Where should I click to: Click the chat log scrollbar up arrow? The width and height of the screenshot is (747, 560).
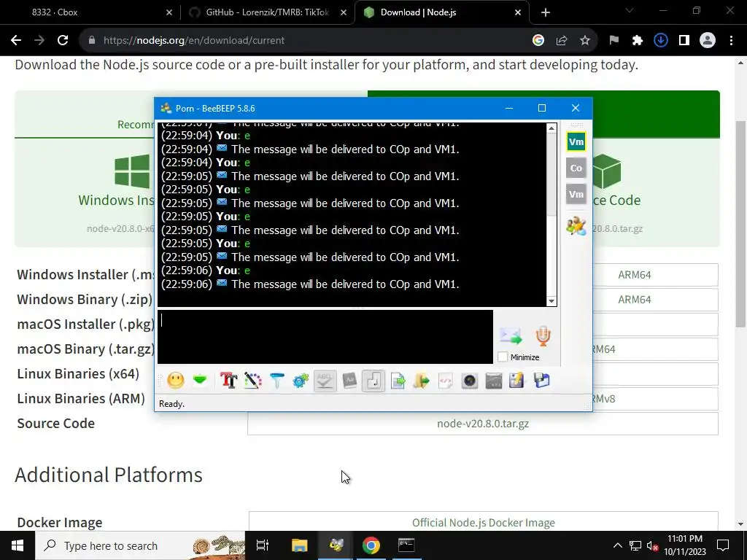[x=551, y=128]
